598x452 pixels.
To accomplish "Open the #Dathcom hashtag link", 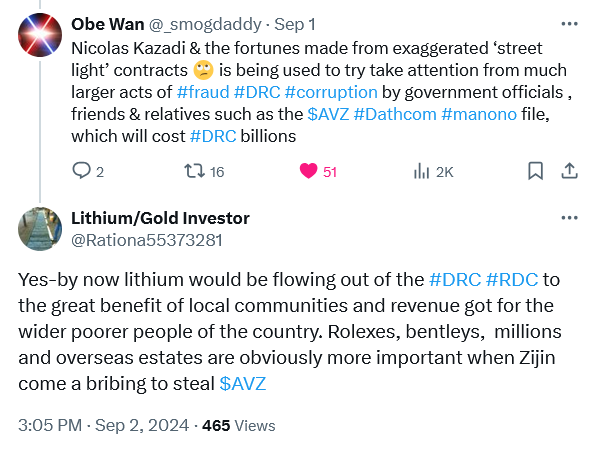I will tap(395, 114).
